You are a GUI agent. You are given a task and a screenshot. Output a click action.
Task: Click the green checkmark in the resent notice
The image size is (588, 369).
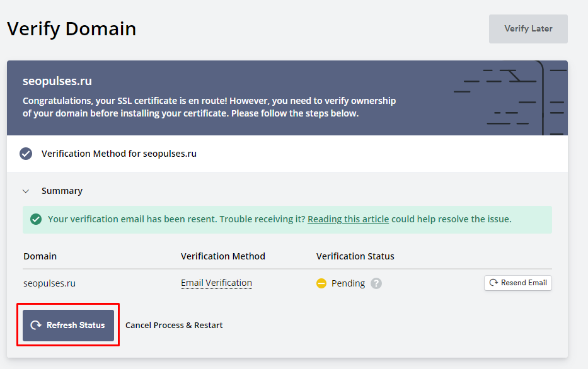click(36, 219)
